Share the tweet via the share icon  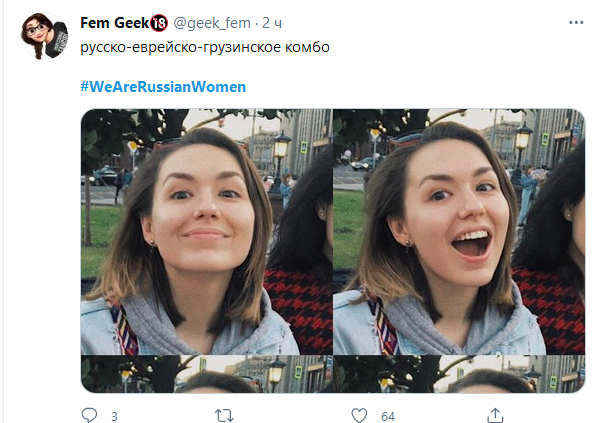coord(495,414)
